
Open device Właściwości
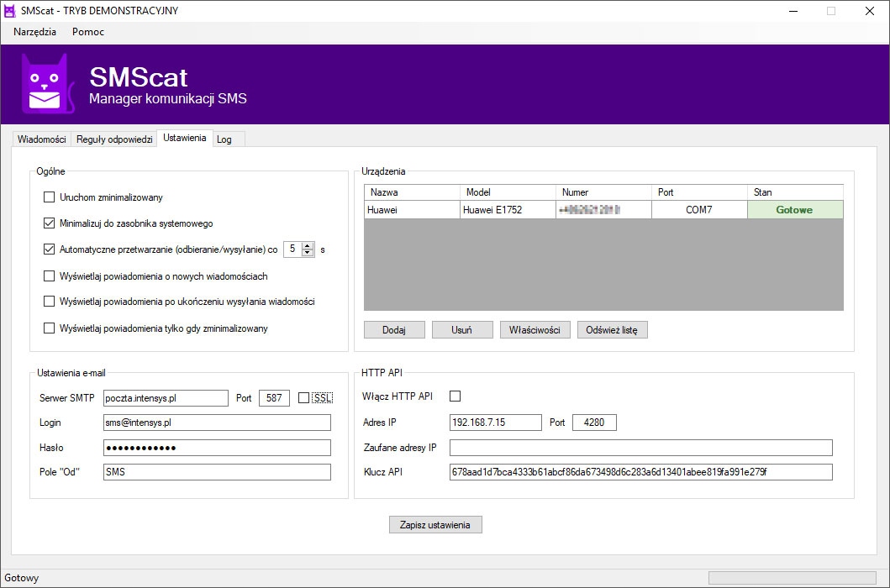(x=535, y=330)
